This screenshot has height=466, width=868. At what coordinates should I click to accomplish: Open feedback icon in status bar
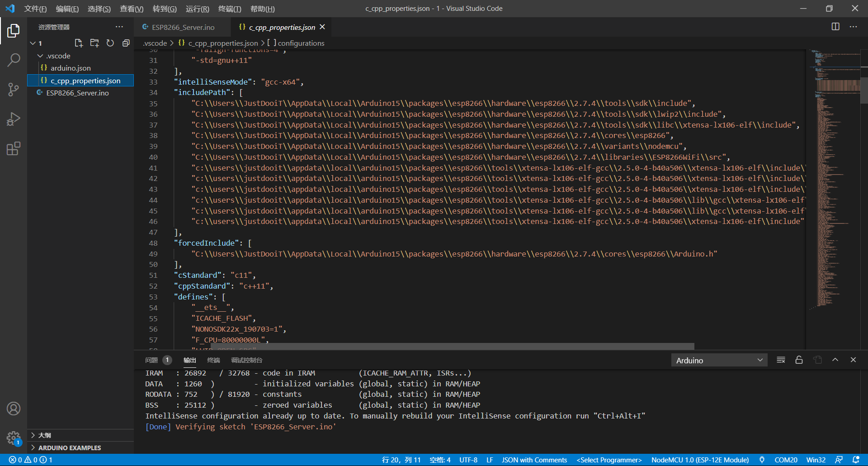[x=839, y=460]
